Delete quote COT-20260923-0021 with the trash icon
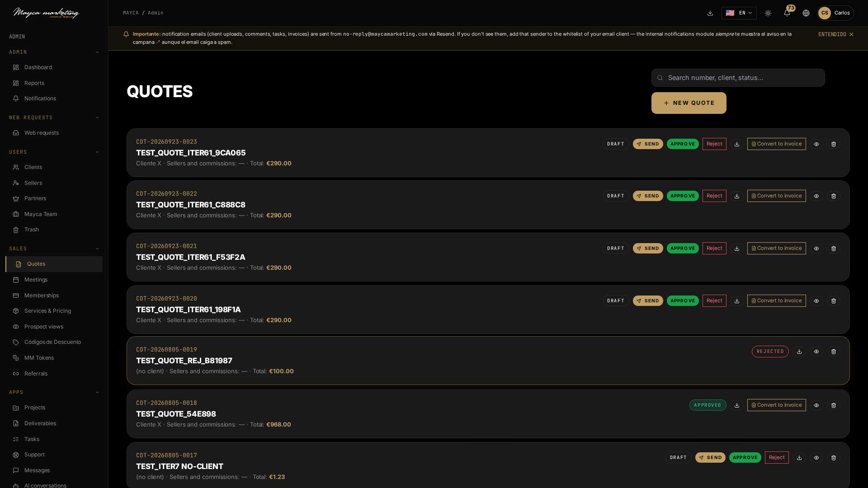The width and height of the screenshot is (868, 488). [834, 249]
